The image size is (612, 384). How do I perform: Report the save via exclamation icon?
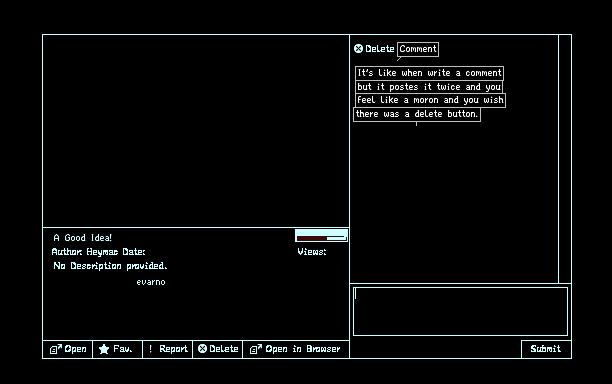click(150, 349)
